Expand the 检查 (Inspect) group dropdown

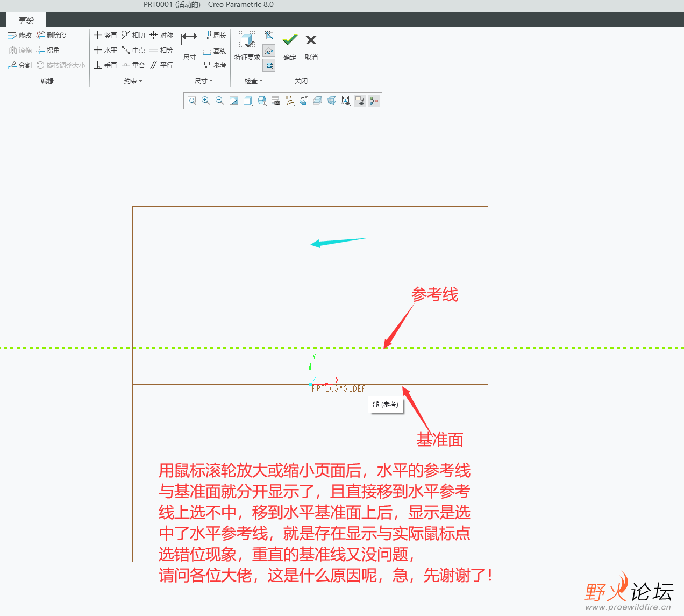(x=254, y=81)
